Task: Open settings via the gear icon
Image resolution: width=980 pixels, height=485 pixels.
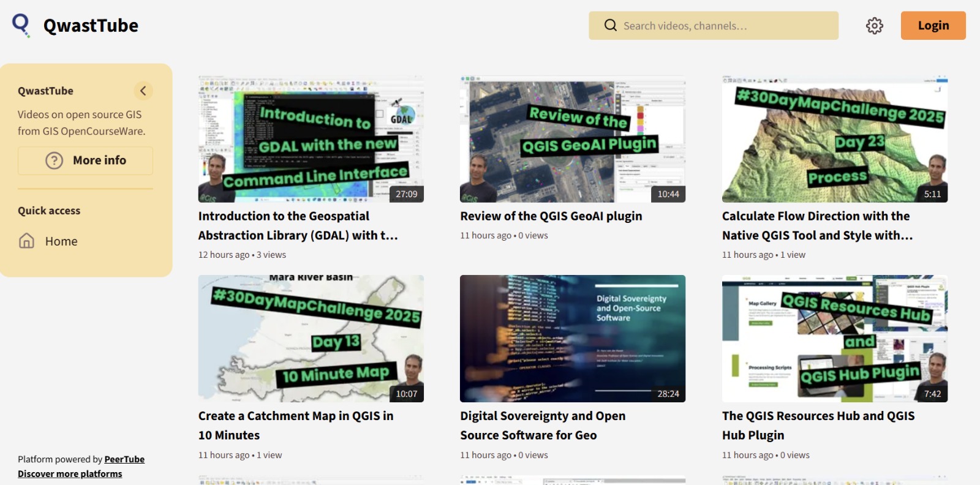Action: 874,26
